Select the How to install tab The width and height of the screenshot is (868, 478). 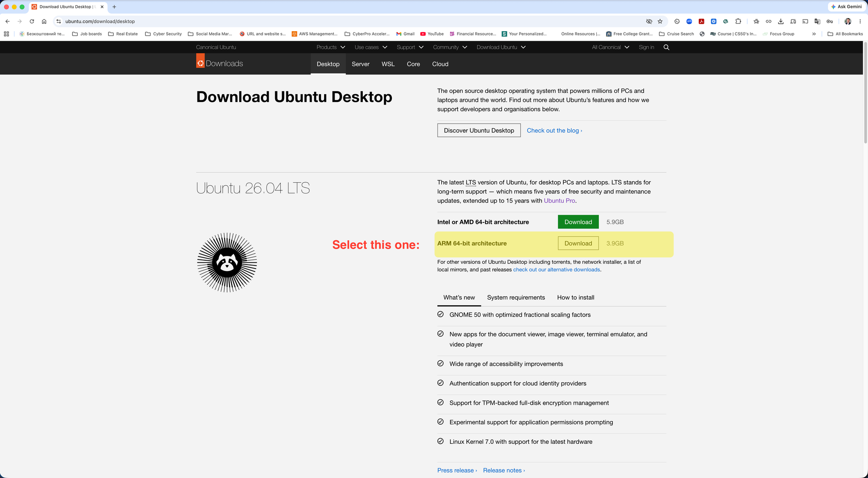coord(575,298)
